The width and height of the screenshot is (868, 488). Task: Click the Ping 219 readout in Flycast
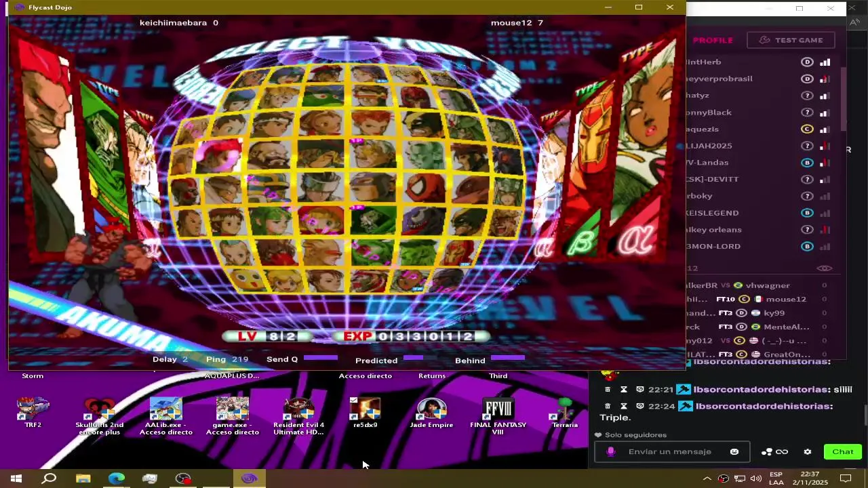tap(227, 359)
